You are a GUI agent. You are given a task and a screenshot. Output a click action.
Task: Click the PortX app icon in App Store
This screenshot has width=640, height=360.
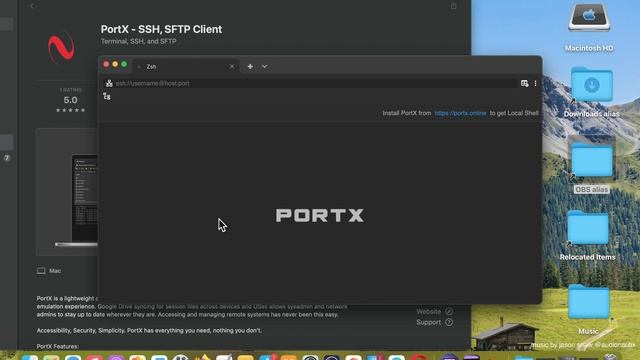click(x=61, y=47)
